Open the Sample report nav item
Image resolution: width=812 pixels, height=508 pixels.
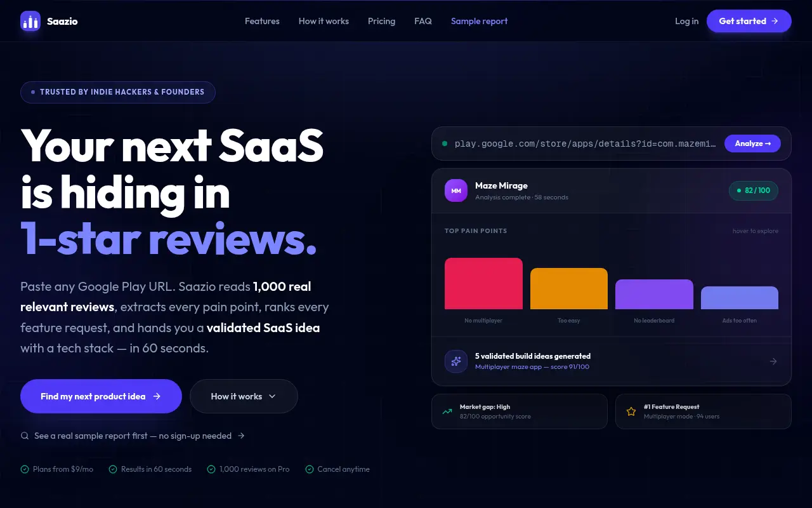(x=479, y=21)
